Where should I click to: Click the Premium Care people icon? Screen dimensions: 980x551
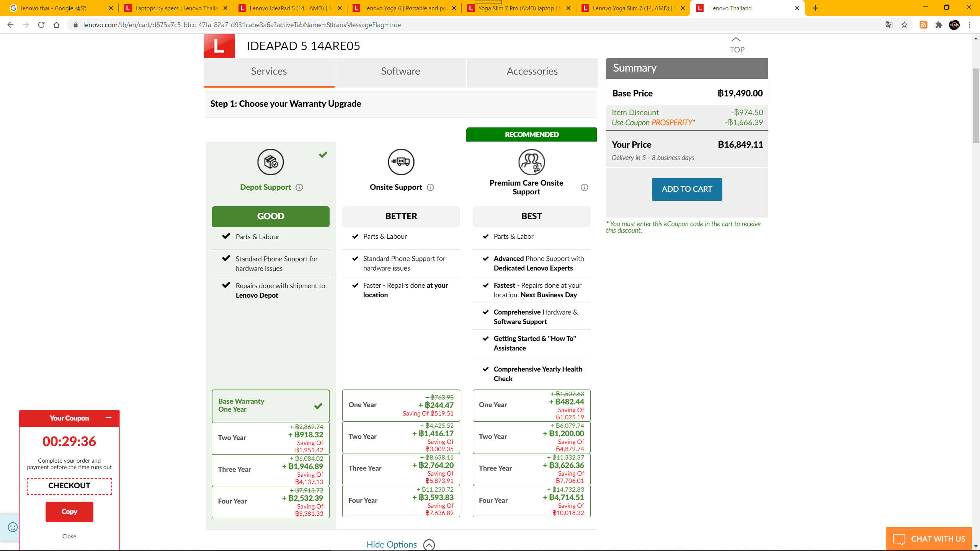(532, 162)
